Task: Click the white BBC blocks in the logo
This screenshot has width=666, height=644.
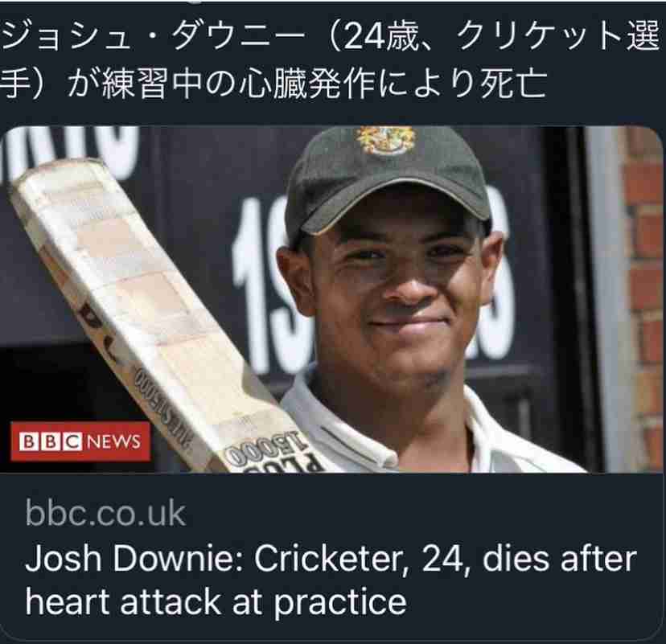Action: (x=50, y=441)
